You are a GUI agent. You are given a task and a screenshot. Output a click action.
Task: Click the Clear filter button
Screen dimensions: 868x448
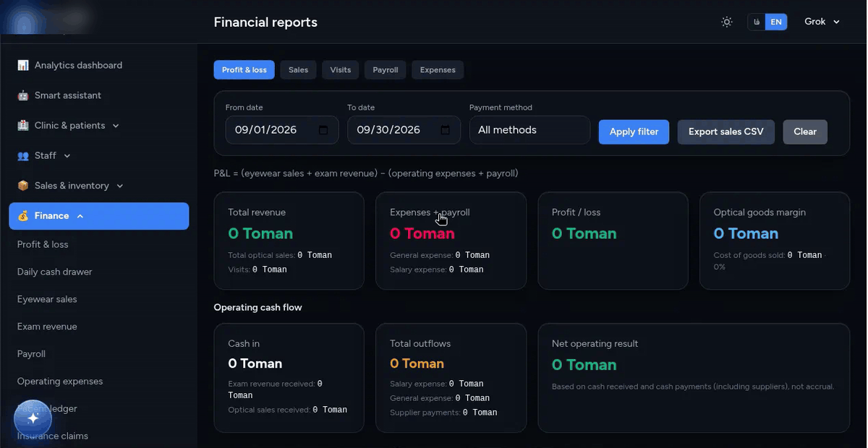(805, 132)
